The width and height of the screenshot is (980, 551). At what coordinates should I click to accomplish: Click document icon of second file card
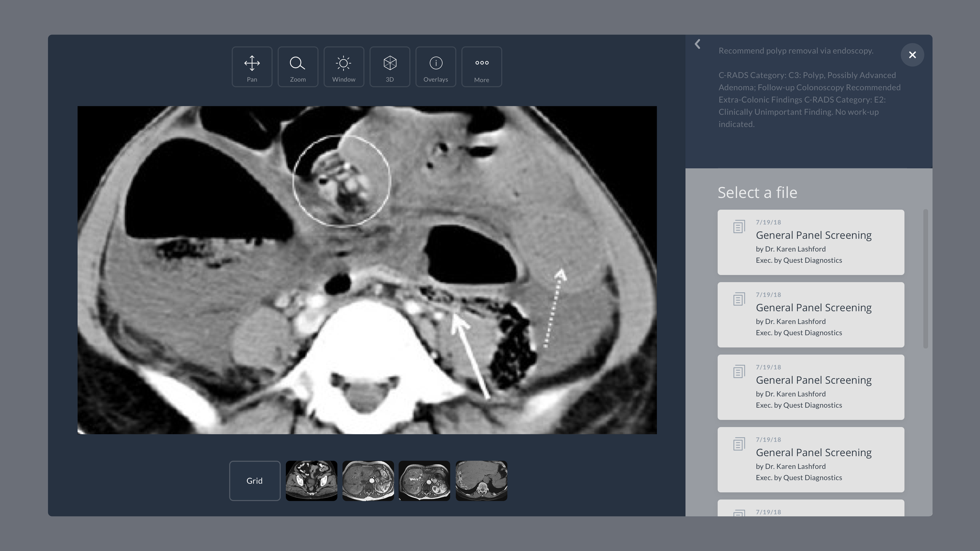pos(739,299)
